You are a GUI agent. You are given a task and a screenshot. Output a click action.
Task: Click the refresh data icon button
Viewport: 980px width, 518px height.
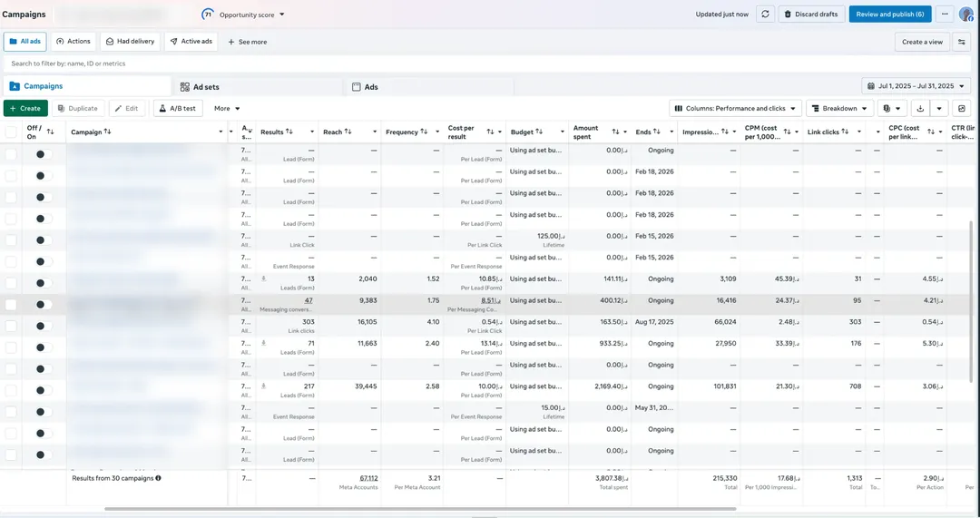tap(765, 15)
